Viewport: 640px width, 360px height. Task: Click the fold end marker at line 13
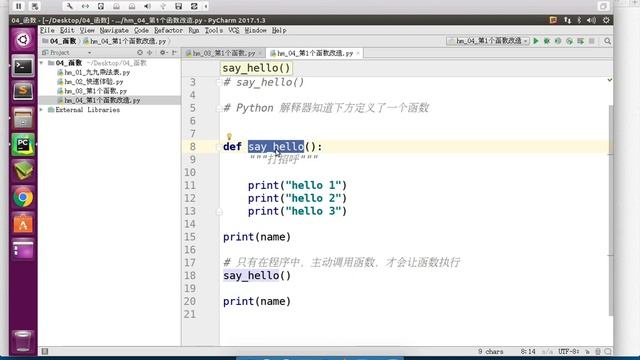(x=219, y=211)
